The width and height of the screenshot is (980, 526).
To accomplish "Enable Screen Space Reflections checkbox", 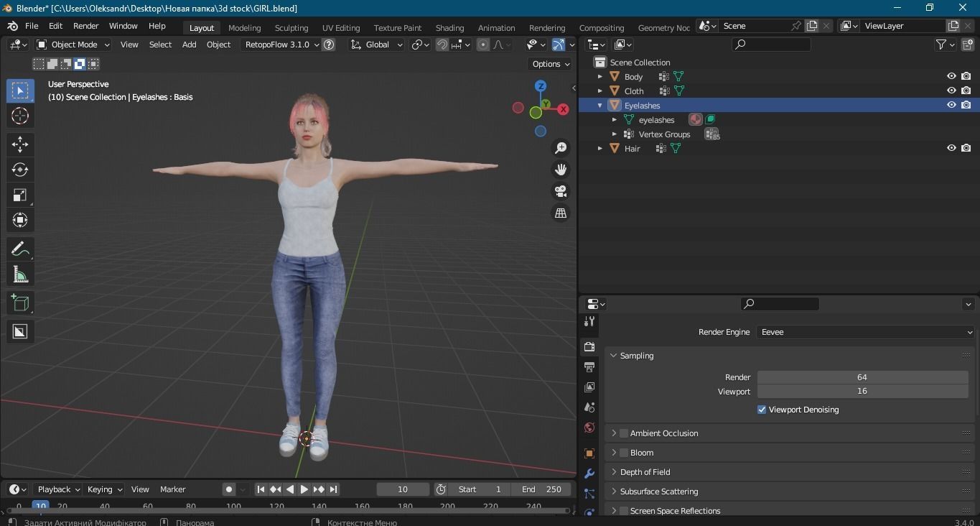I will tap(624, 511).
